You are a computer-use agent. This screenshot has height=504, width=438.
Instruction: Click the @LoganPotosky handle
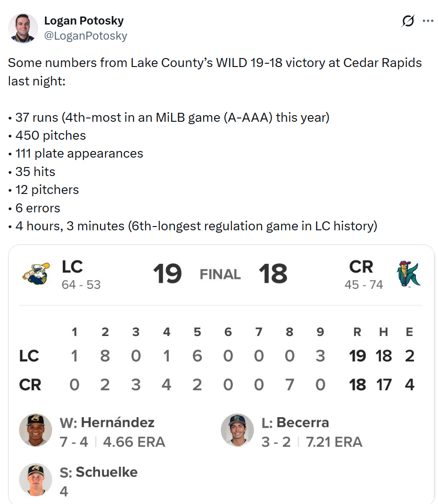click(85, 36)
